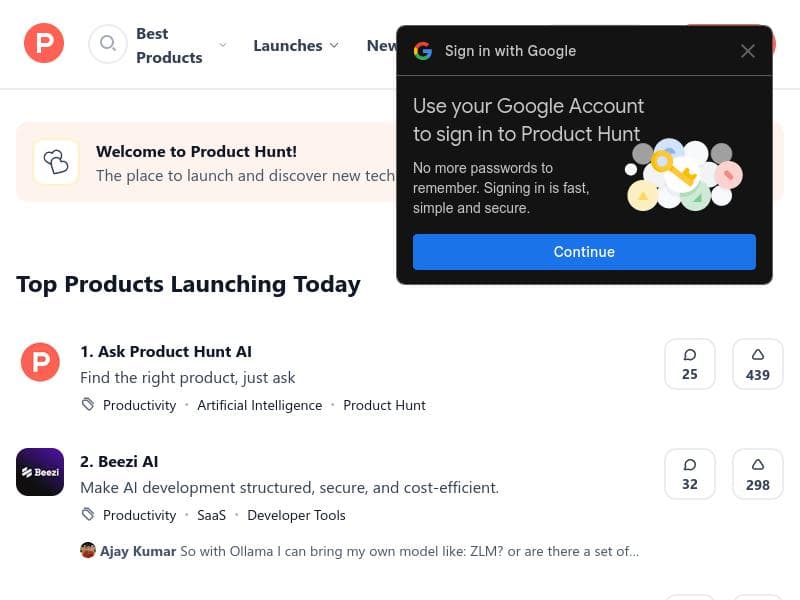Open search with the magnifier icon
This screenshot has height=600, width=800.
tap(107, 44)
